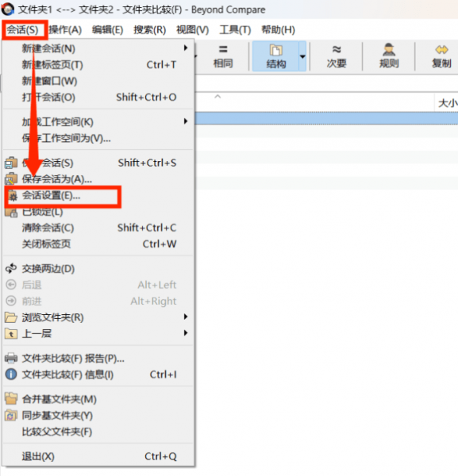Click the 已锁定(L) lock icon
Viewport: 458px width, 476px height.
[11, 212]
